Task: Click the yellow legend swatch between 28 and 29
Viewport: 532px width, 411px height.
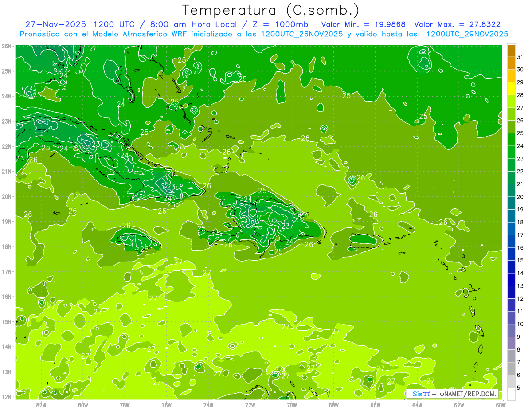Action: tap(511, 89)
